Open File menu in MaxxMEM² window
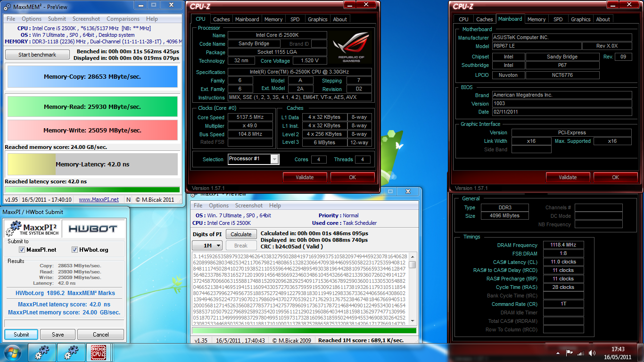The image size is (644, 362). [11, 19]
